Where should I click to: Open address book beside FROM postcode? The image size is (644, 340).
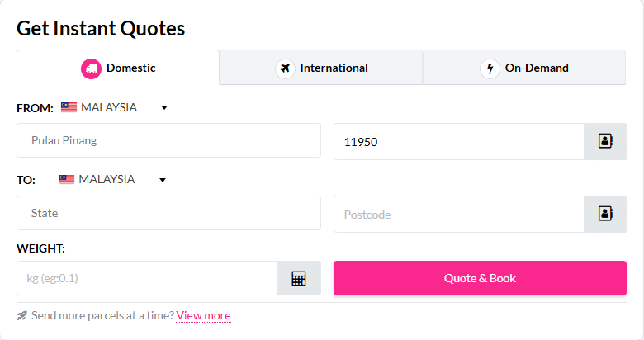click(x=605, y=141)
